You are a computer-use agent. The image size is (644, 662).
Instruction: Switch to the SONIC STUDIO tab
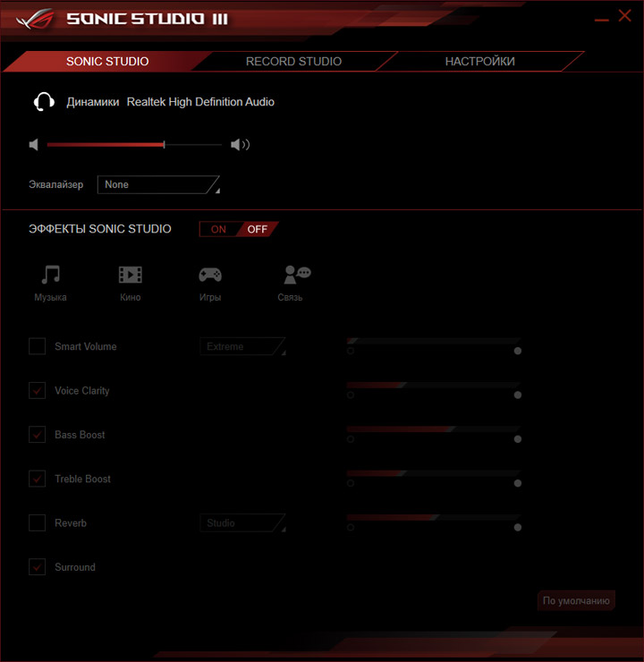(x=107, y=62)
